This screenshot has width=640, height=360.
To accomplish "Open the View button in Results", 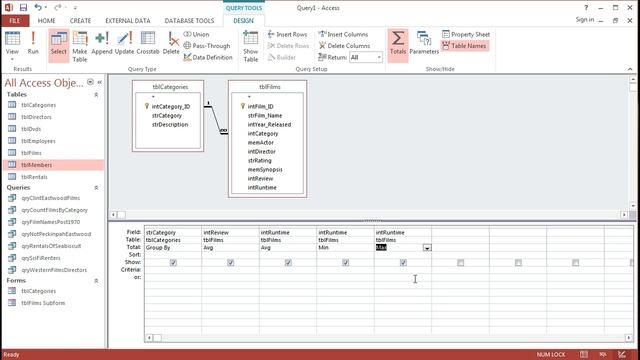I will tap(12, 46).
